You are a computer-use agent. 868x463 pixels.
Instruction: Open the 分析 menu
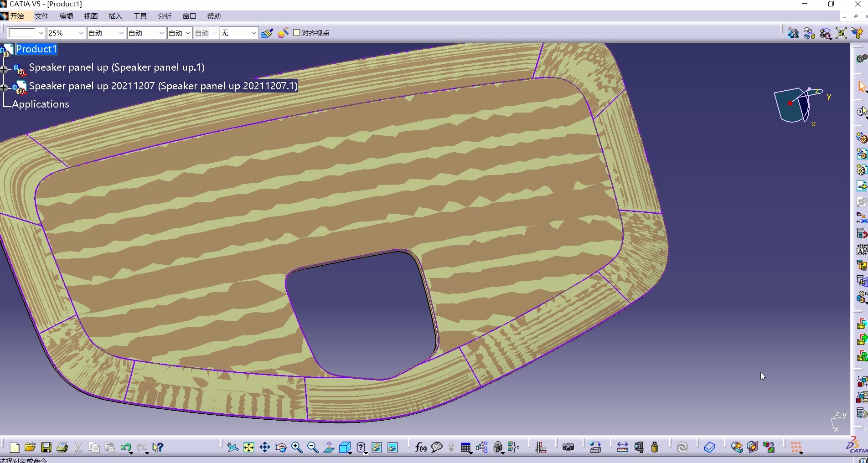pos(165,16)
